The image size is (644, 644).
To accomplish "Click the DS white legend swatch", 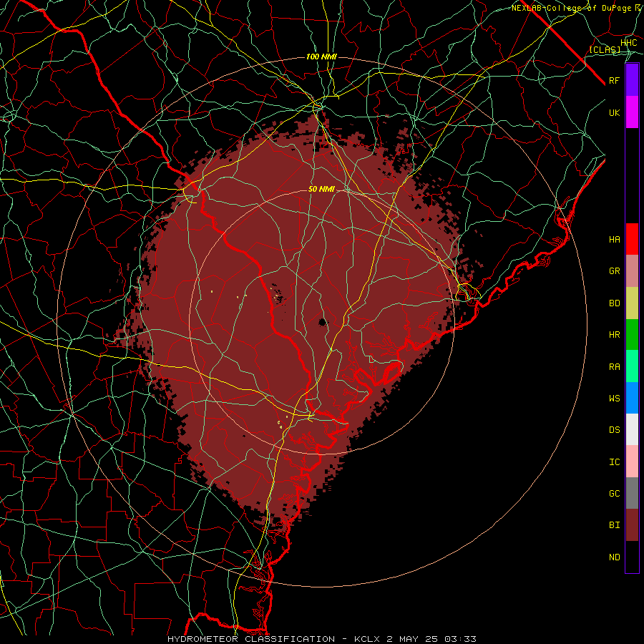I will click(x=632, y=429).
